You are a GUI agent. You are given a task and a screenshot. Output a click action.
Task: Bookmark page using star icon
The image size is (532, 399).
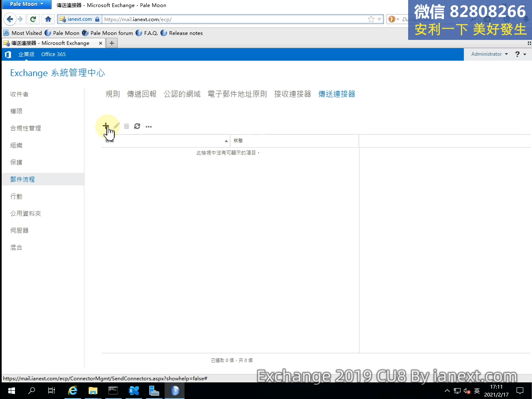coord(371,19)
